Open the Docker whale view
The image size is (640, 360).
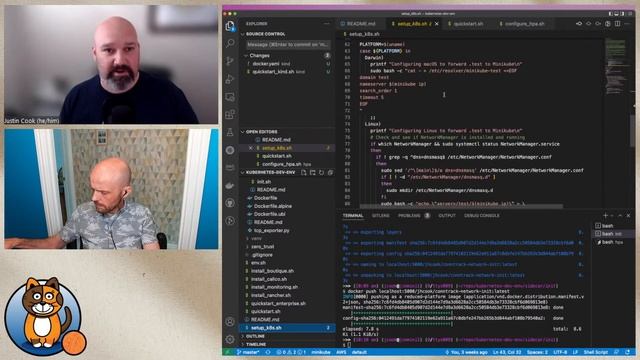tap(230, 185)
